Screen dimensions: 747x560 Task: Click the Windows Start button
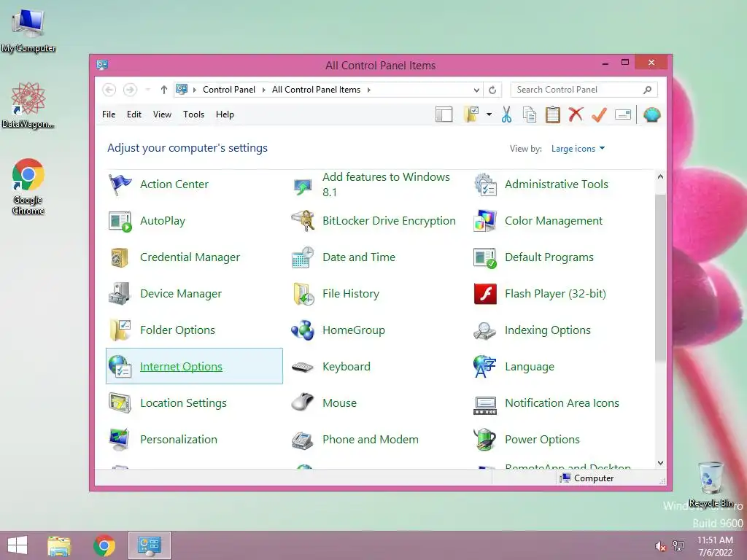point(18,545)
